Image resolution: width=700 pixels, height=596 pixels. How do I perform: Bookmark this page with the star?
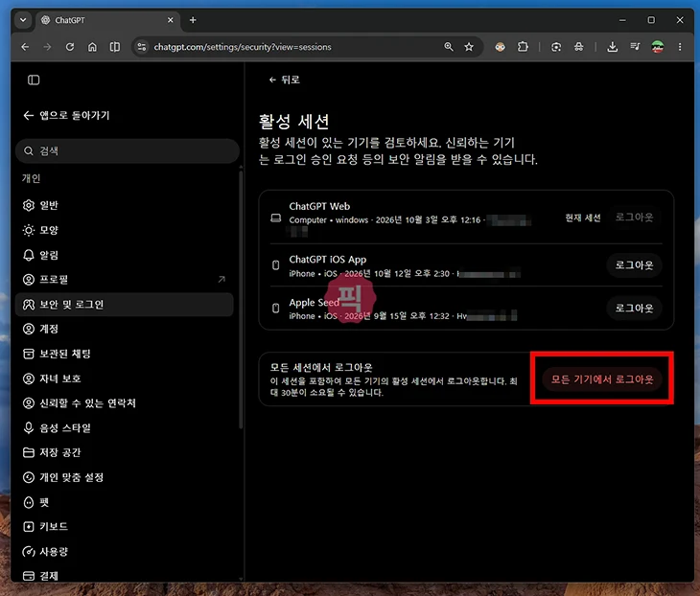click(x=469, y=47)
